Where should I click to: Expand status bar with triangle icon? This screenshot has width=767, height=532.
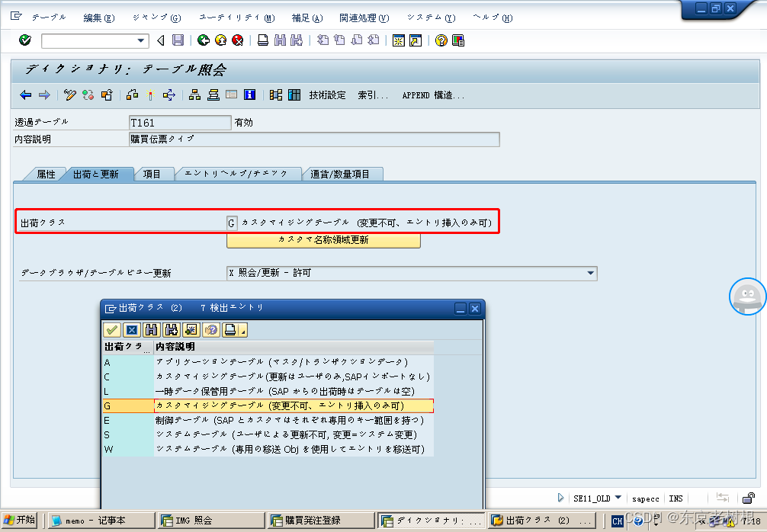click(560, 498)
